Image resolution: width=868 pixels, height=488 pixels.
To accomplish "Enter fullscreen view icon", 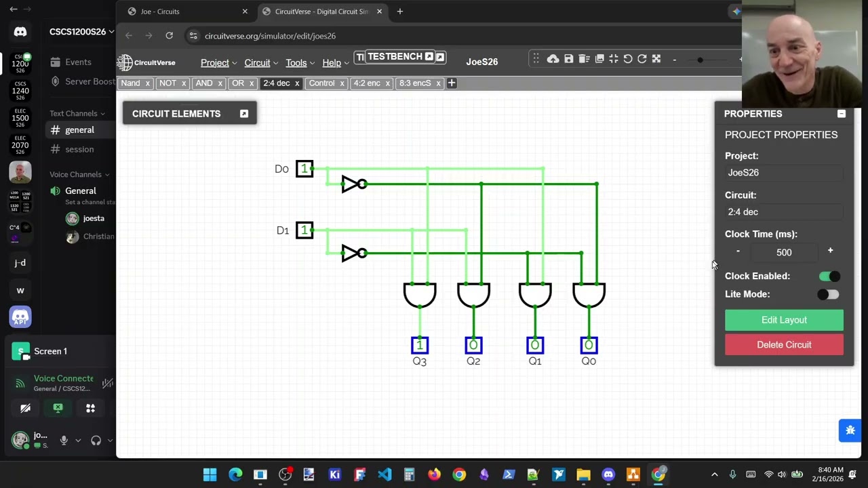I will point(656,59).
